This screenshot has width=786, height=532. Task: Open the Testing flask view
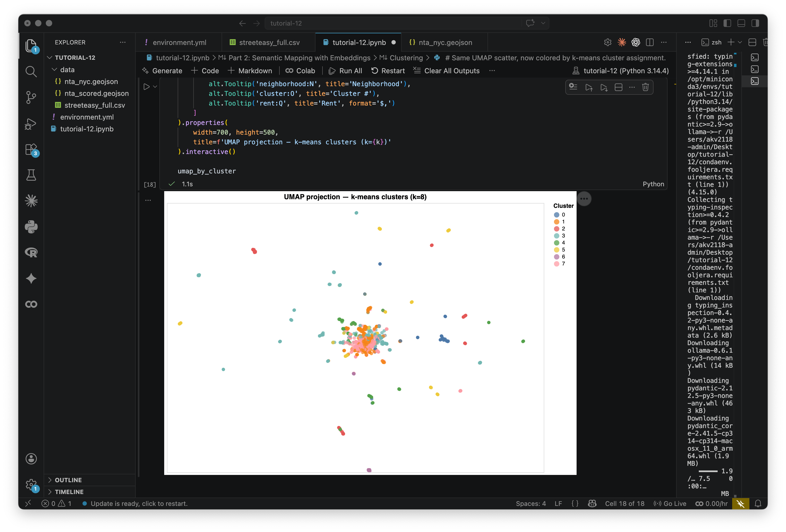[x=31, y=175]
